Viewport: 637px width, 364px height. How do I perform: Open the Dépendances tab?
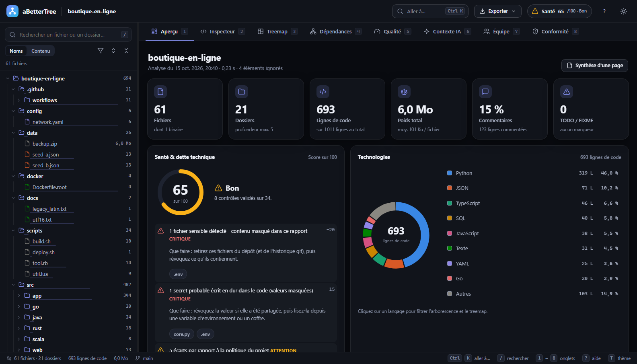coord(336,31)
